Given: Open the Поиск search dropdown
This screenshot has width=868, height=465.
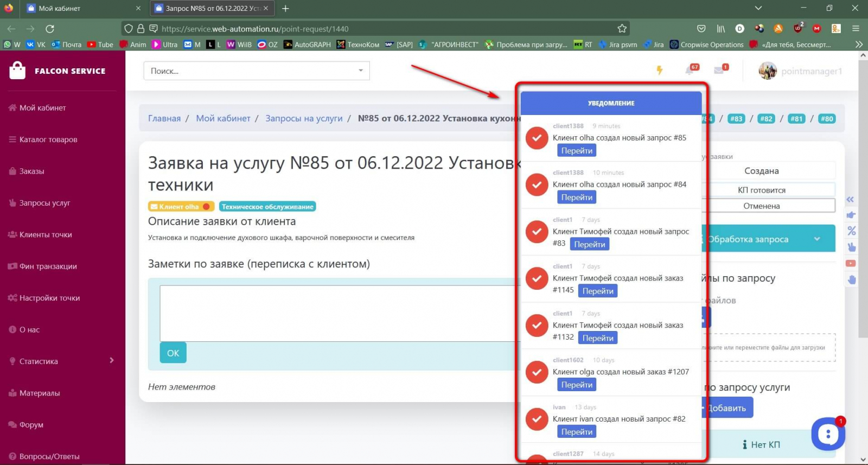Looking at the screenshot, I should coord(256,71).
